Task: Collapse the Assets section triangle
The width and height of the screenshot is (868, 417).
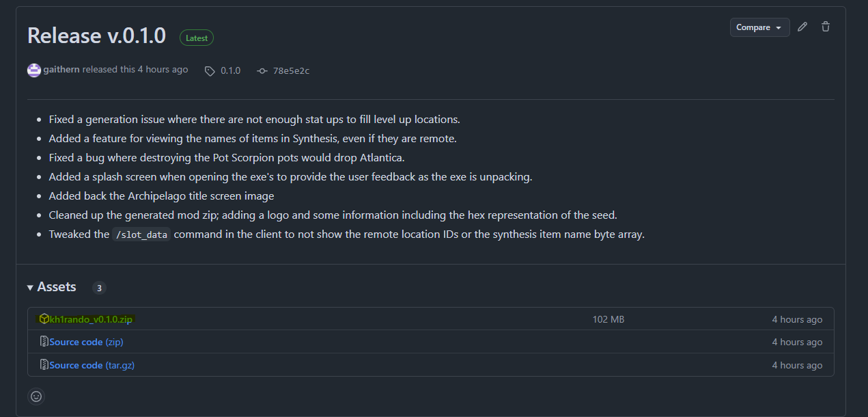Action: [x=30, y=288]
